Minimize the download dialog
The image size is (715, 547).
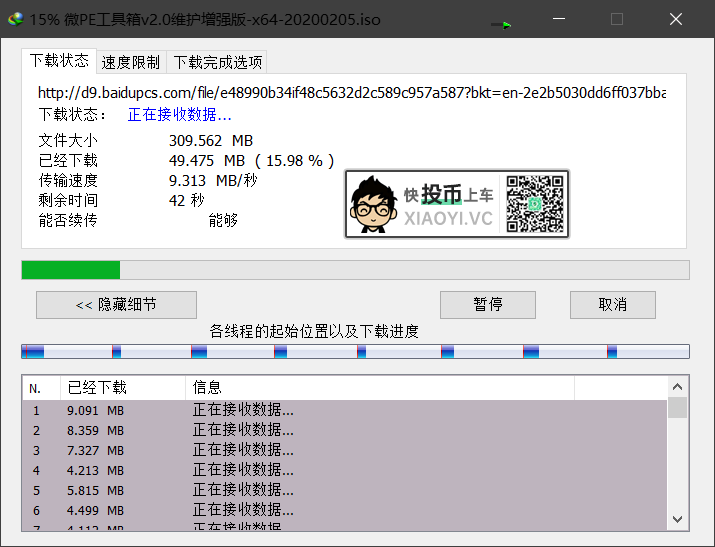pos(556,19)
